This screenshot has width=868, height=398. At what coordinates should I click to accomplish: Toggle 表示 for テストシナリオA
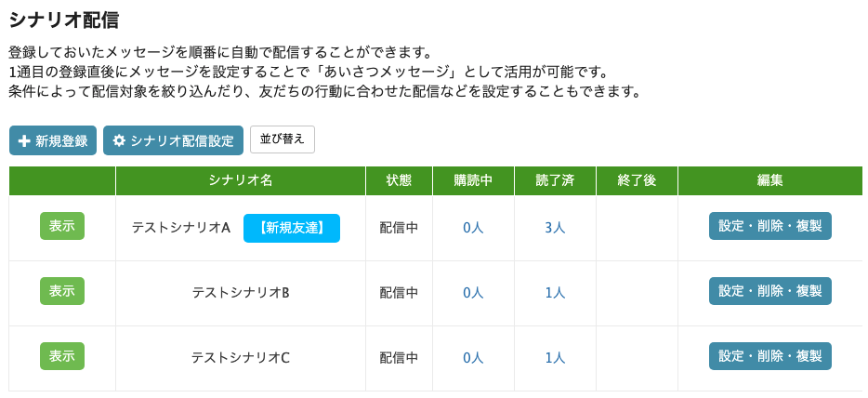point(62,226)
